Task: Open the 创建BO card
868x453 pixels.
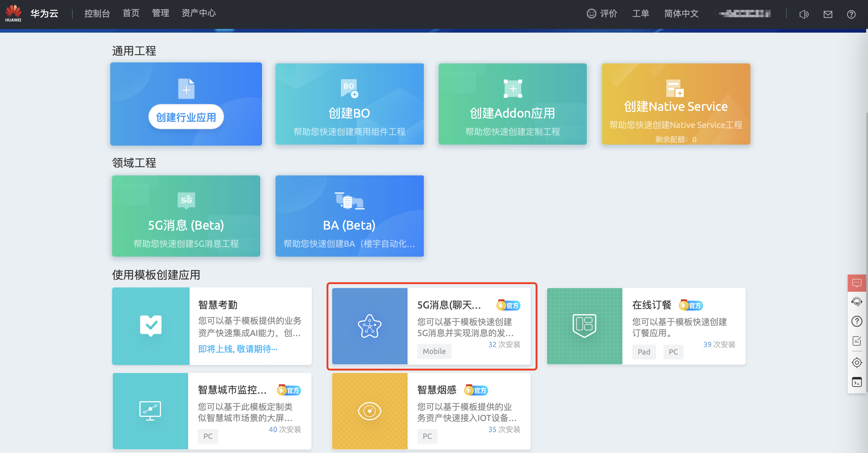Action: pyautogui.click(x=349, y=104)
